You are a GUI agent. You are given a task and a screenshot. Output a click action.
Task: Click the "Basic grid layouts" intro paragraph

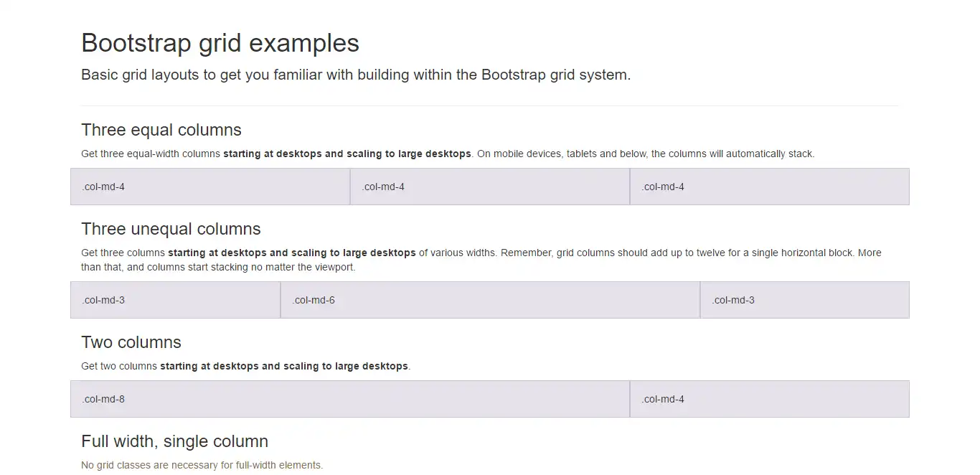pos(356,75)
